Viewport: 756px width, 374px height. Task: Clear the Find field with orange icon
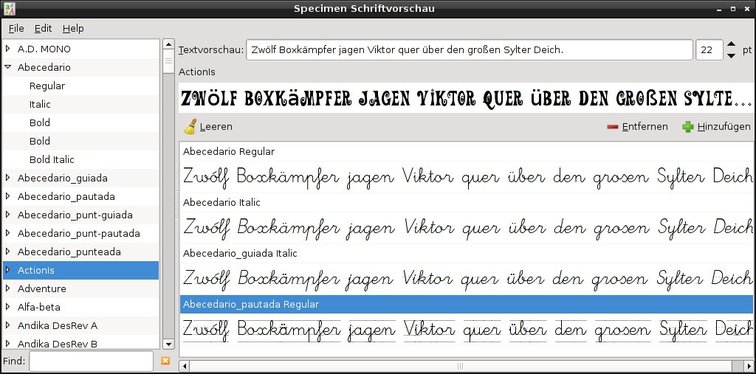point(165,361)
